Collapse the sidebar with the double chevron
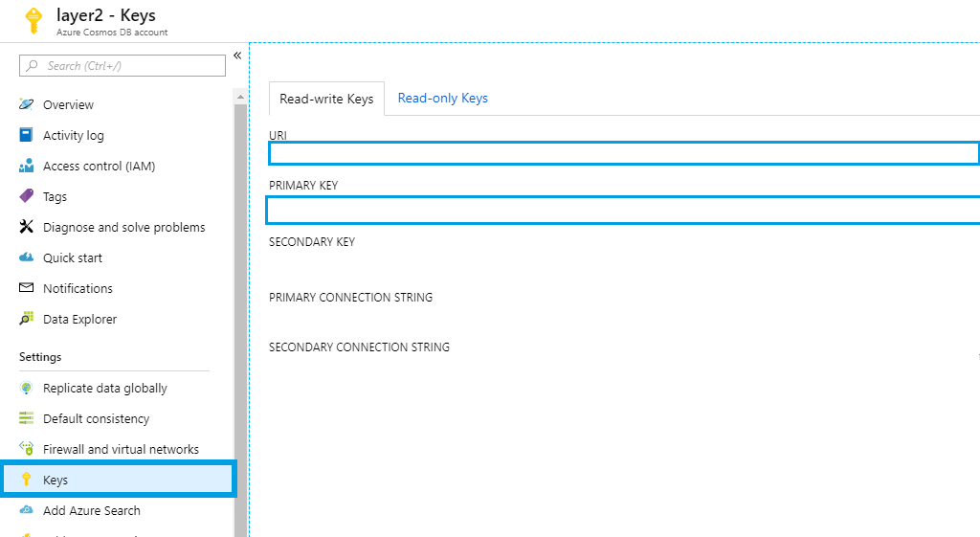 point(237,56)
